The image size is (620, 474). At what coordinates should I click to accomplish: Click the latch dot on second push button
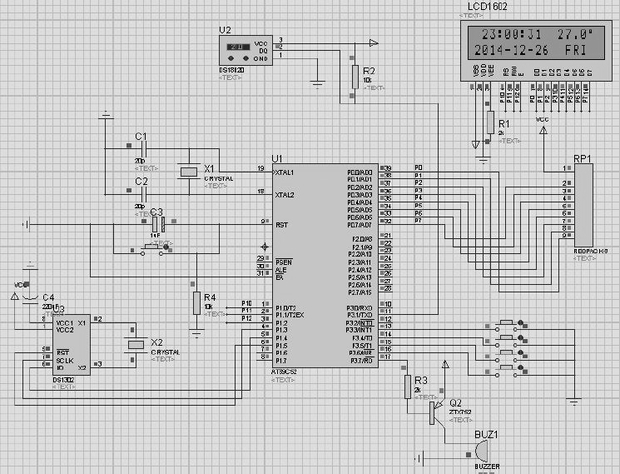pyautogui.click(x=521, y=338)
